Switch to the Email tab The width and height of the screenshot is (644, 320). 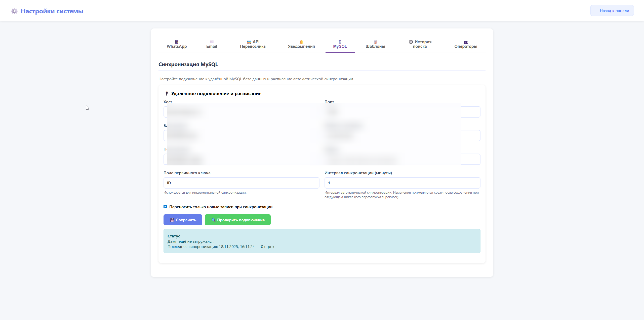pos(211,44)
